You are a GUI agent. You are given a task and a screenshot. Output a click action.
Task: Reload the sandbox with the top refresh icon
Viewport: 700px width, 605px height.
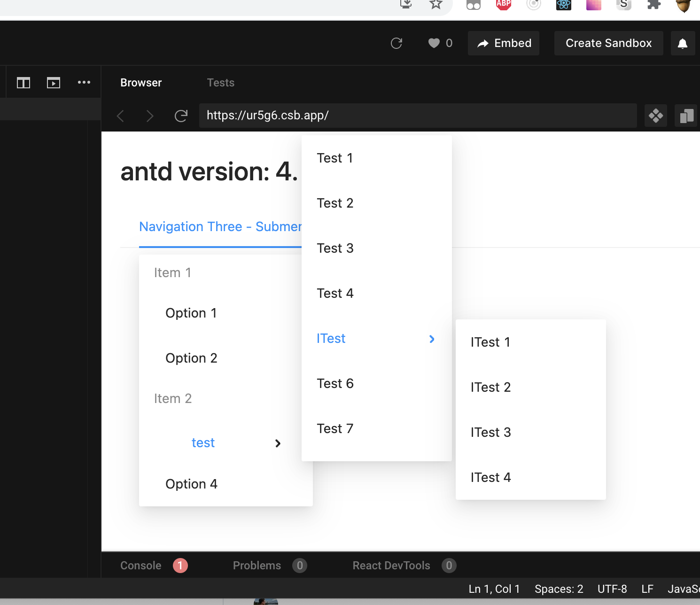[x=396, y=43]
